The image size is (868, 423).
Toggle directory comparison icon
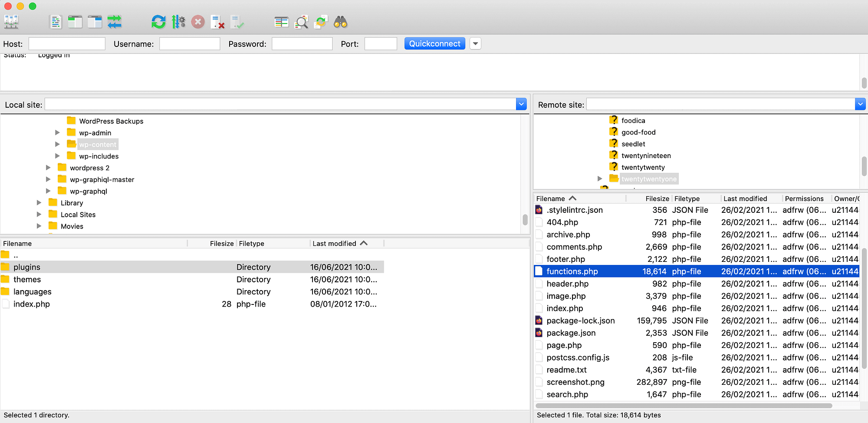pos(301,22)
